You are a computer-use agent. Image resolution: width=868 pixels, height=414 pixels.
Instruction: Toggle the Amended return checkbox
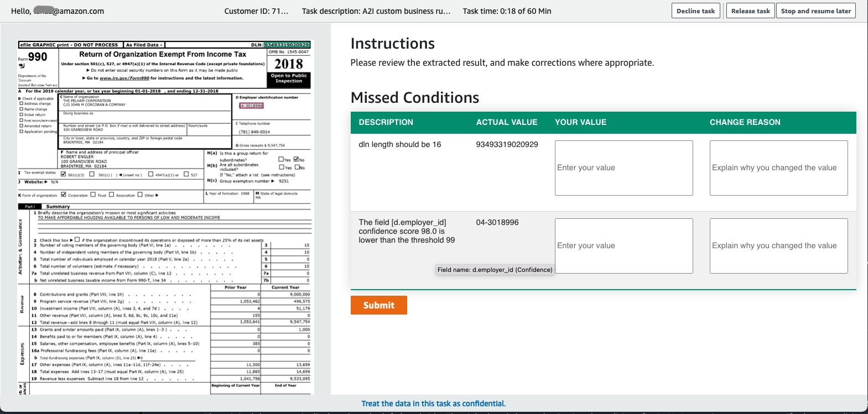(x=21, y=126)
